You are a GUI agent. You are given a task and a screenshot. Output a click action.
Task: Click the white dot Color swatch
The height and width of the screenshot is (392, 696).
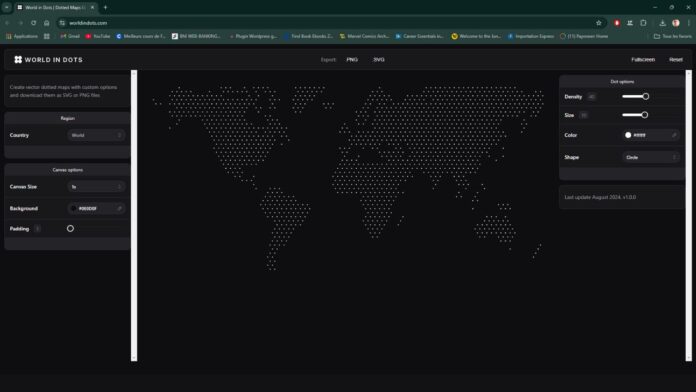[628, 135]
